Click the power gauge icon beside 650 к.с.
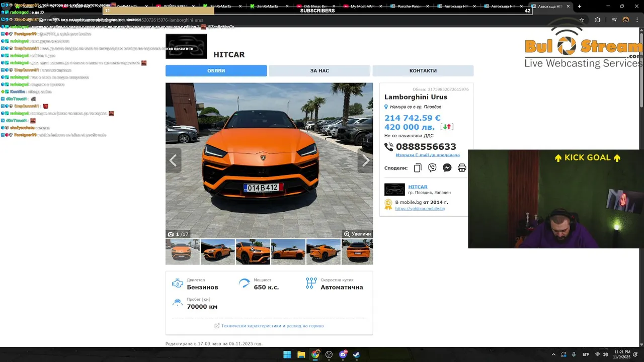The width and height of the screenshot is (644, 362). [245, 284]
